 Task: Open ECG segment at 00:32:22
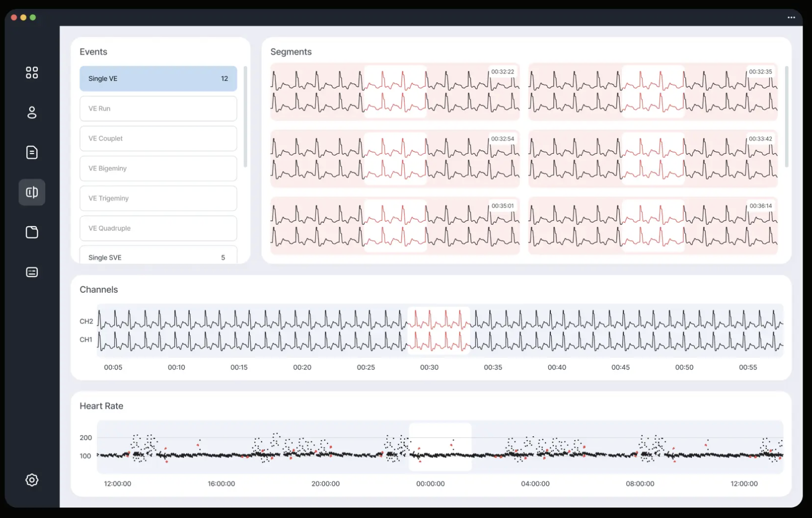[395, 92]
